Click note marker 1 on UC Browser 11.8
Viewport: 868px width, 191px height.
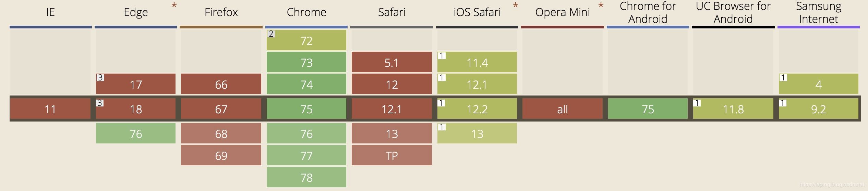(x=697, y=103)
